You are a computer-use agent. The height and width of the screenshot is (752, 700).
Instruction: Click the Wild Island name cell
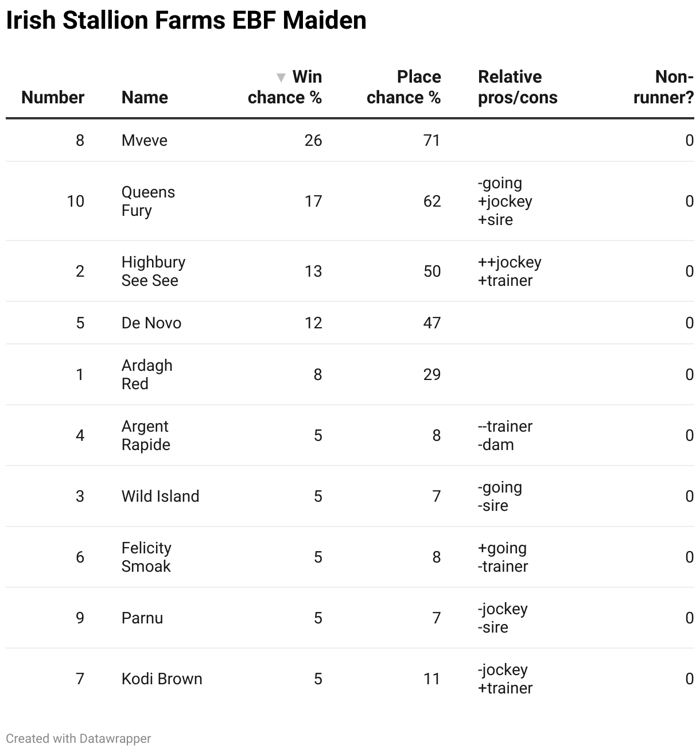pyautogui.click(x=161, y=496)
